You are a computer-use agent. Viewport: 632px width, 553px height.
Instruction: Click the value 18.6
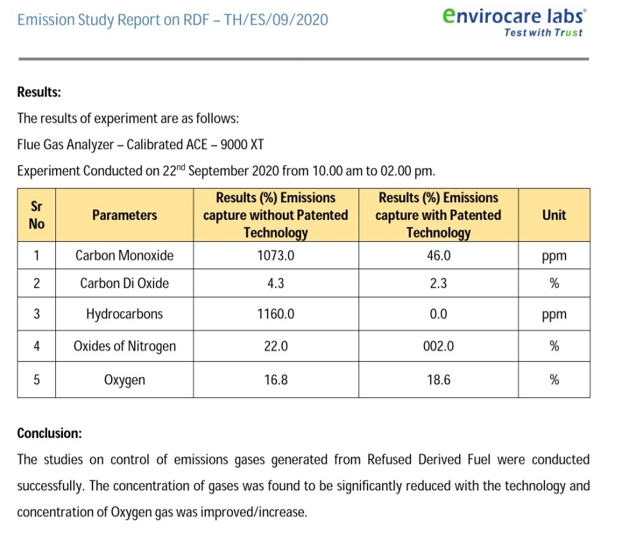[x=439, y=380]
